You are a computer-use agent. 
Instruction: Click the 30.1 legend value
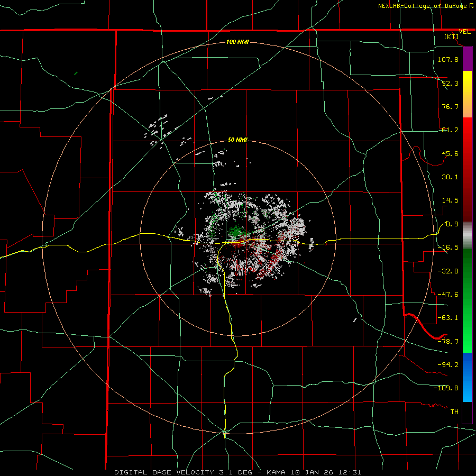(x=450, y=177)
